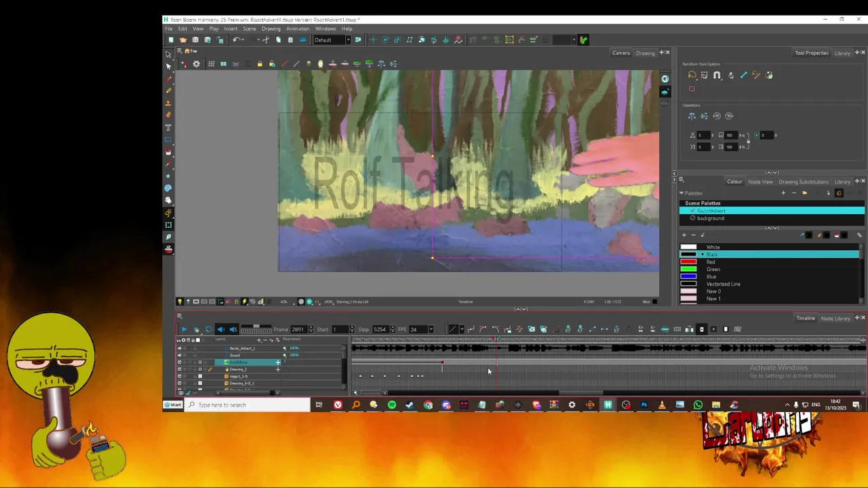Open the Undo history dropdown arrow

click(243, 40)
